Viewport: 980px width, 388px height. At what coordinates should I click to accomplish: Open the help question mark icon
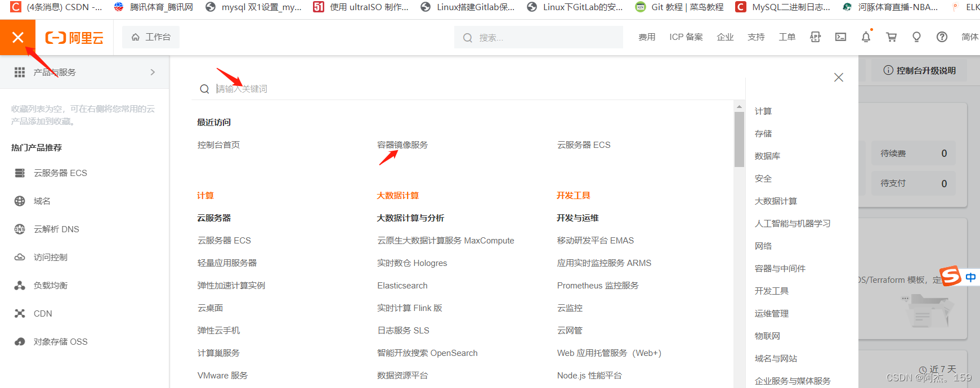(x=942, y=37)
